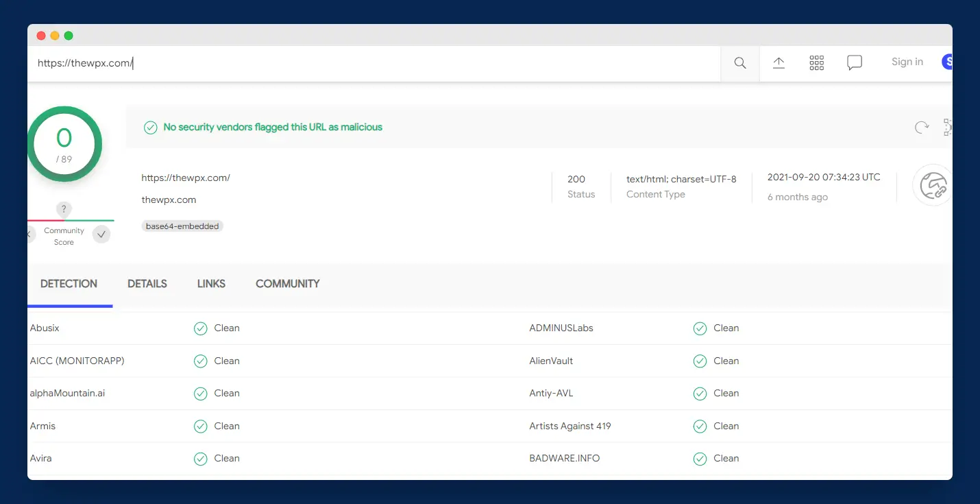Click the 'Status' label under 200
This screenshot has width=980, height=504.
(x=581, y=195)
